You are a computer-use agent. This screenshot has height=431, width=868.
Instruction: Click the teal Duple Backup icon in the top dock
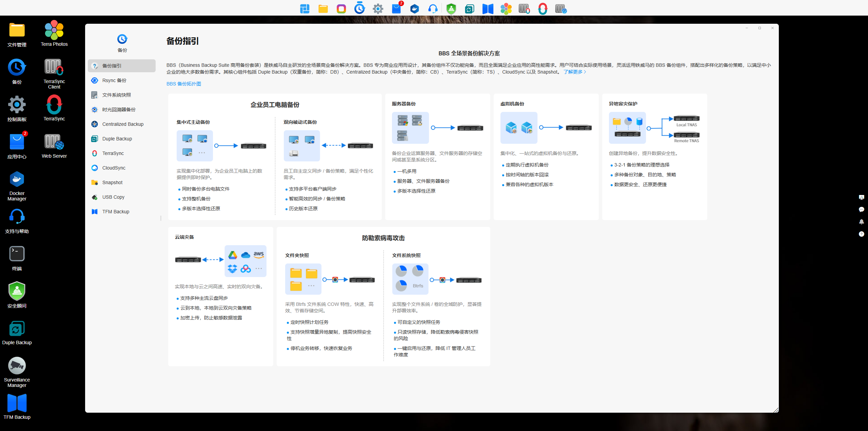pyautogui.click(x=469, y=8)
